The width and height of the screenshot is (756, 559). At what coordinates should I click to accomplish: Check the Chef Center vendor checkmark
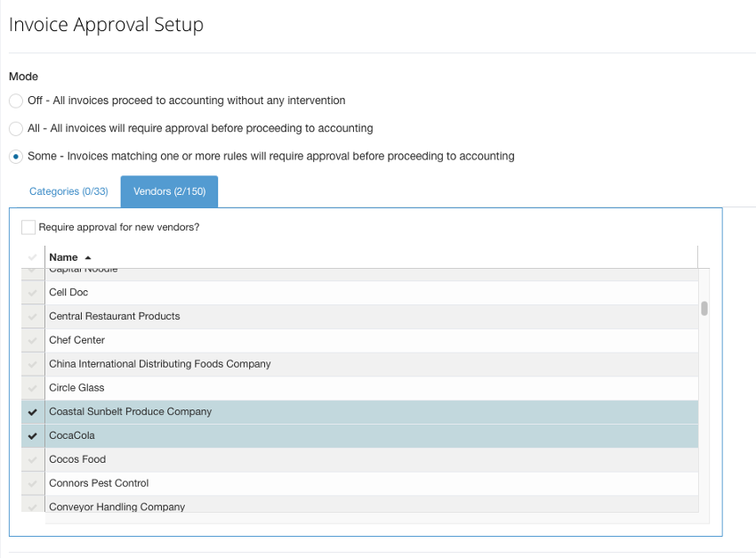pos(33,340)
